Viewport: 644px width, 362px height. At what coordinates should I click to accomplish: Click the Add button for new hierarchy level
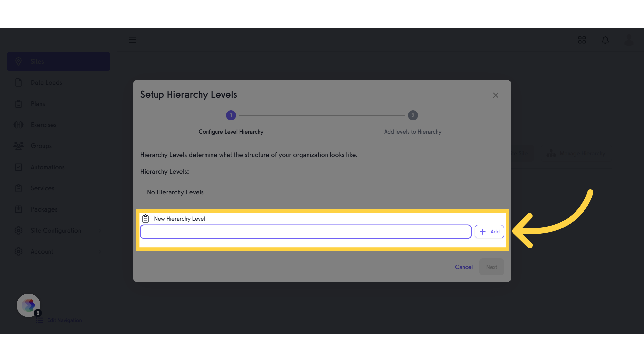489,231
